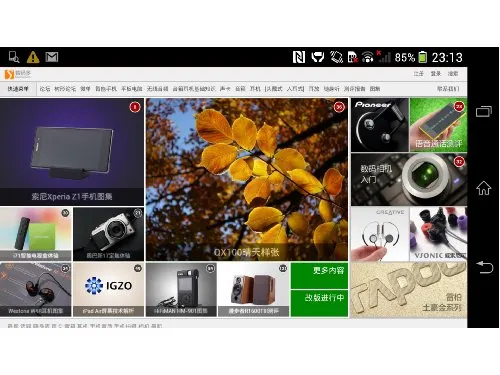This screenshot has height=375, width=500.
Task: Open the Pioneer earphones tile
Action: point(380,125)
